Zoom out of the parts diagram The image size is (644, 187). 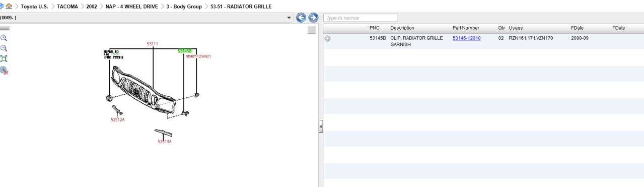4,48
